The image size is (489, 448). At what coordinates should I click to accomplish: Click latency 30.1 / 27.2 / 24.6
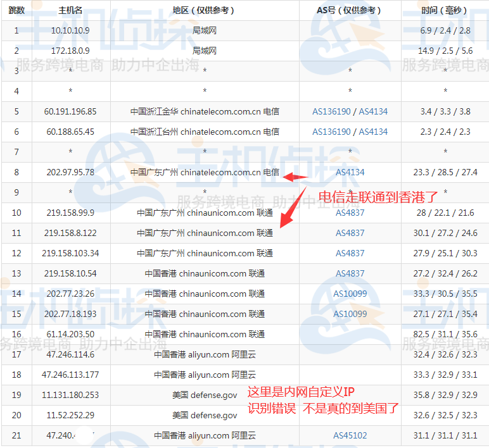click(x=445, y=233)
